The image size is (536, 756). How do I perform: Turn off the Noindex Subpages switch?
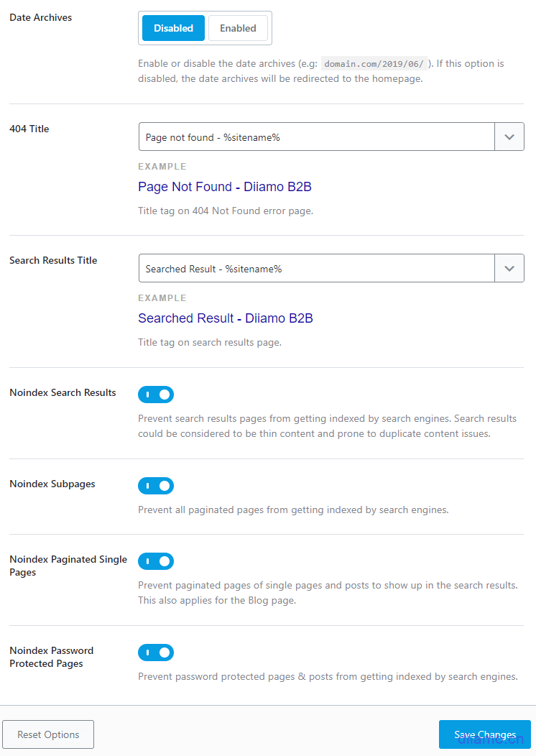tap(156, 486)
